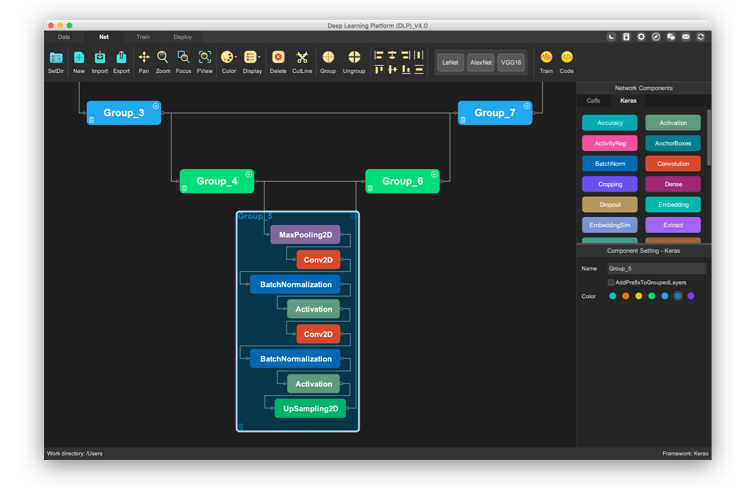
Task: Add a Dropout component
Action: (610, 205)
